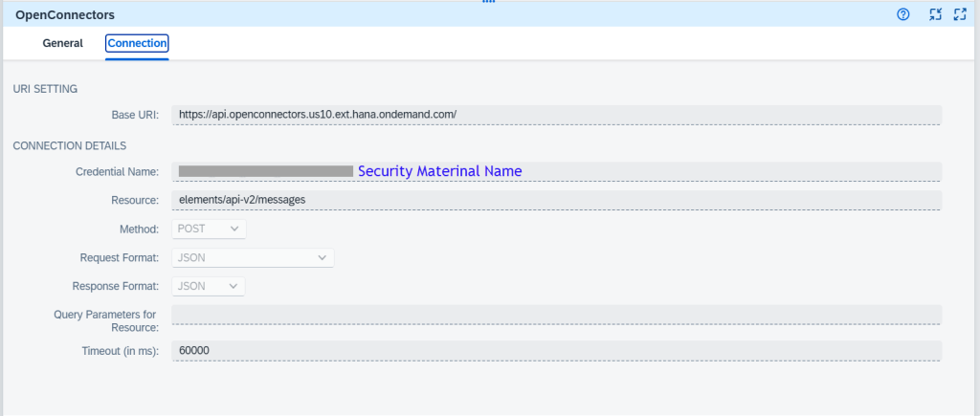Click the maximize panel icon
The image size is (980, 416).
[x=960, y=14]
